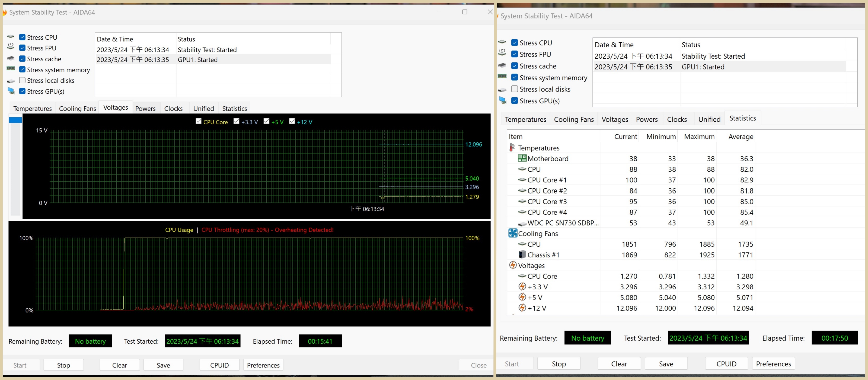Toggle +12 V graph line checkbox
868x380 pixels.
(x=292, y=121)
